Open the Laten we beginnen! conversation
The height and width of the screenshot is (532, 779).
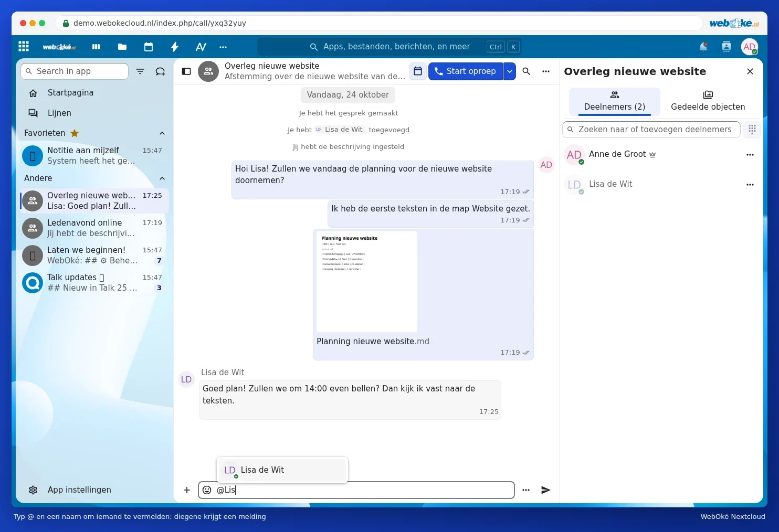[94, 256]
